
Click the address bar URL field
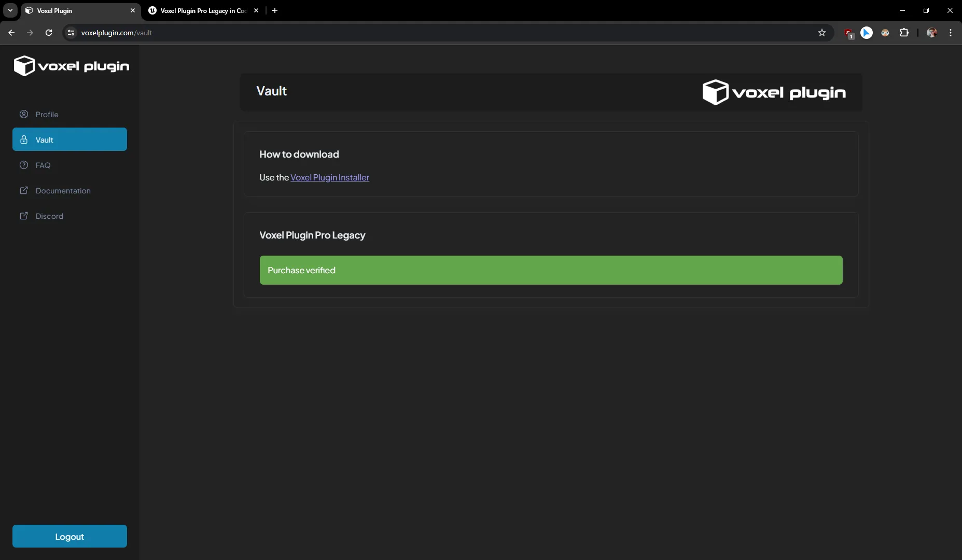[415, 33]
